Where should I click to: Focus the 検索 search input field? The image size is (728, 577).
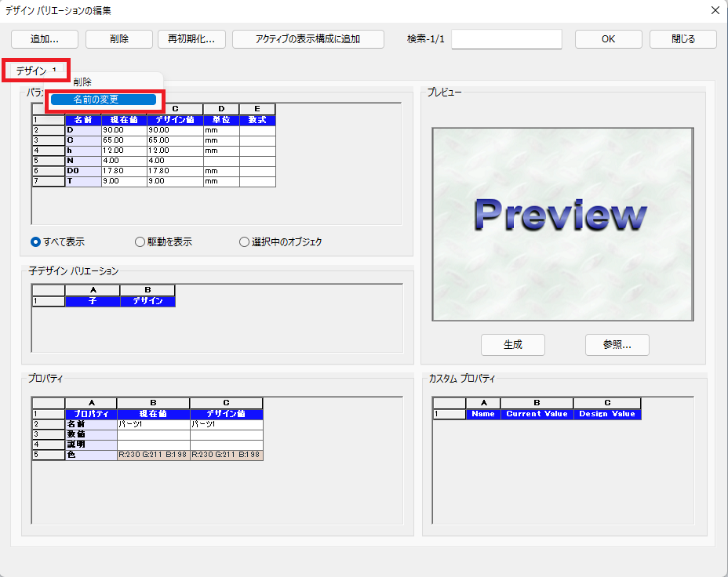[506, 39]
